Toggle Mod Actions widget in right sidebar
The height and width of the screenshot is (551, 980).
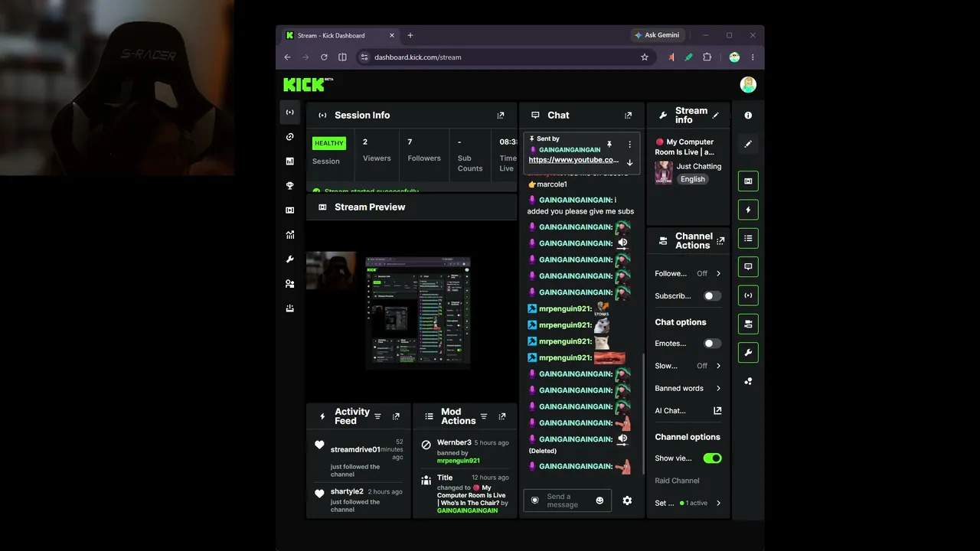point(748,238)
